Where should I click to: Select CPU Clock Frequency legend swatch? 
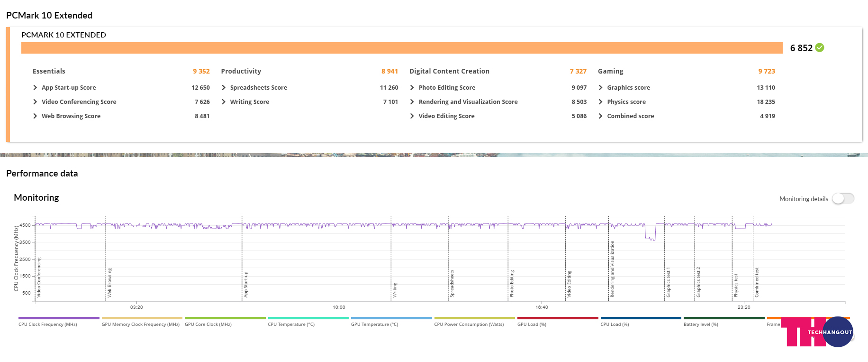pos(59,318)
